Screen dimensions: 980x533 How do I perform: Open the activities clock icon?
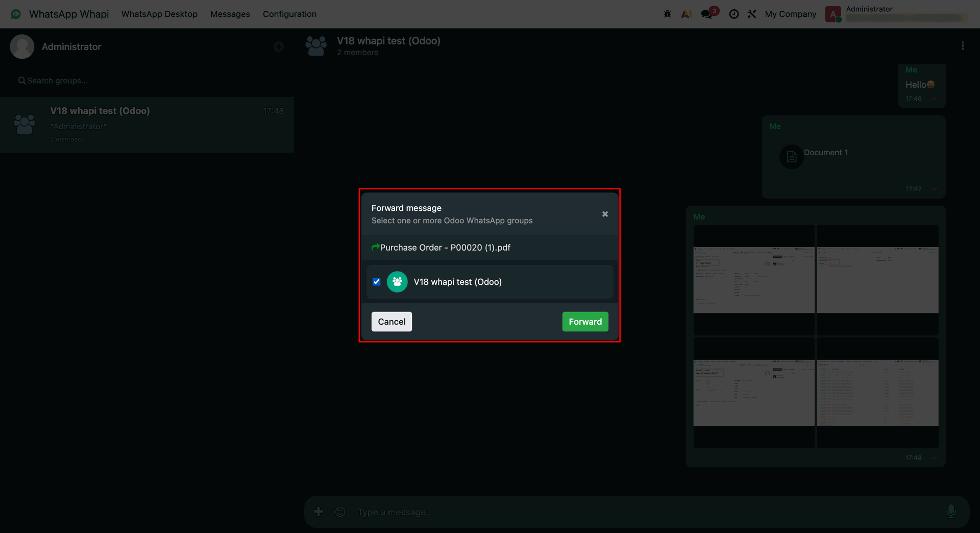tap(734, 14)
